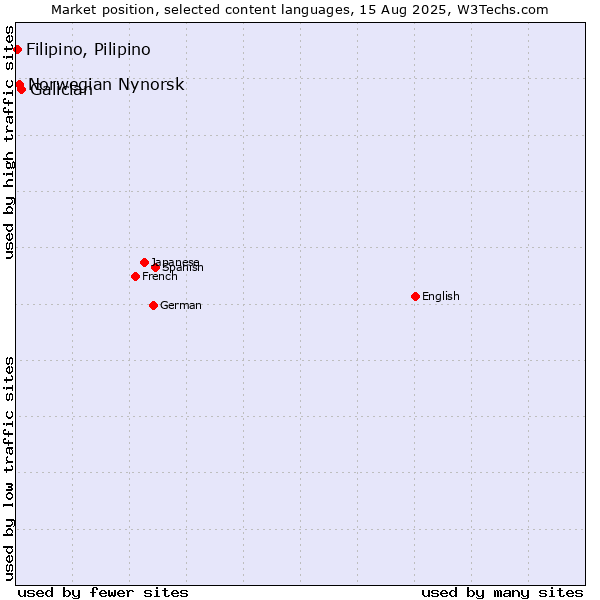Click the Filipino, Pilipino data point

(x=17, y=49)
